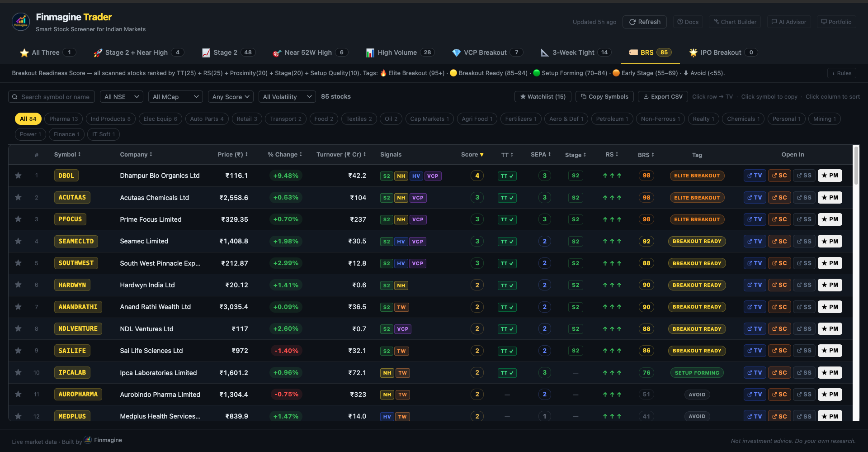
Task: Star the DBOL row to watchlist
Action: coord(18,176)
